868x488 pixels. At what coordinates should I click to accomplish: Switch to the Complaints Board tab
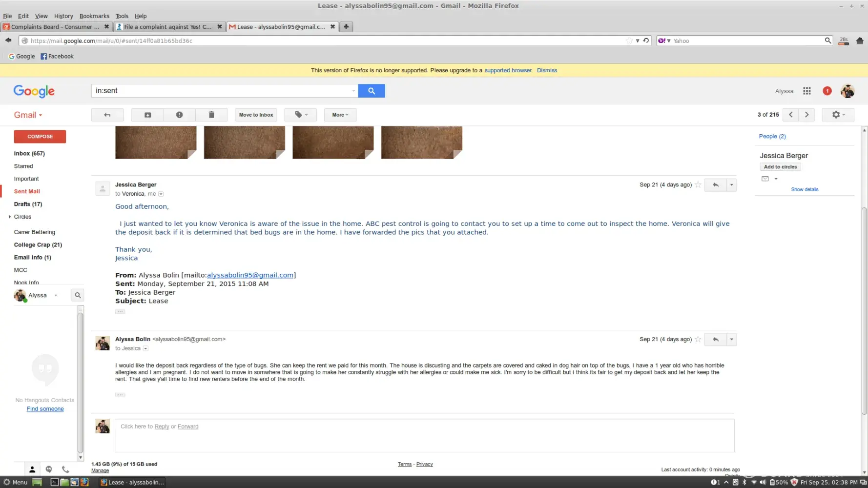(x=55, y=27)
